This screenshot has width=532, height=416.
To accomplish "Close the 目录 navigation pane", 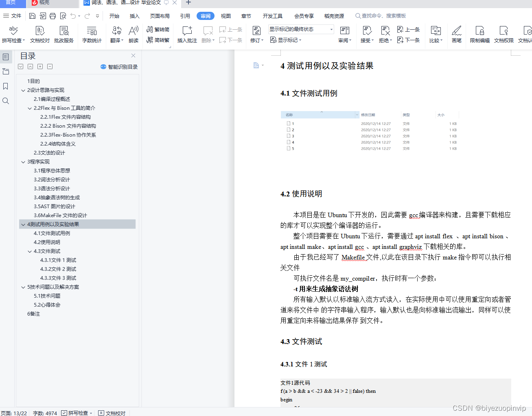I will click(133, 55).
